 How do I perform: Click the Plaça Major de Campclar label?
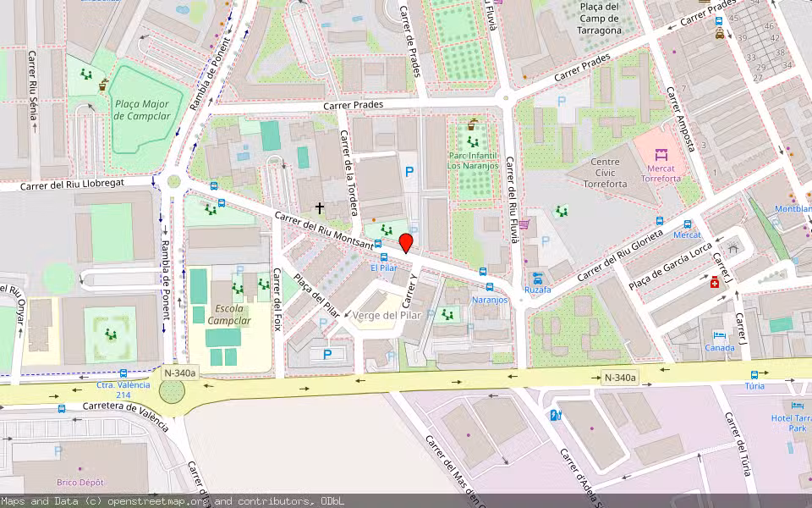pyautogui.click(x=142, y=110)
